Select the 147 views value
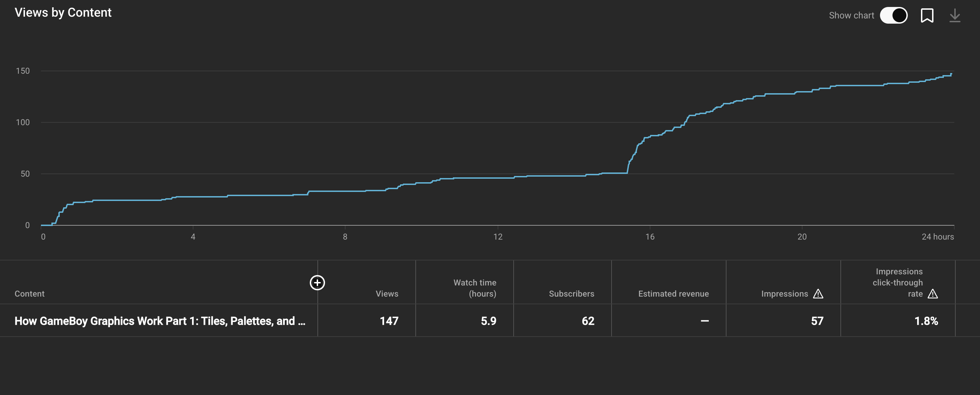The image size is (980, 395). pyautogui.click(x=389, y=321)
